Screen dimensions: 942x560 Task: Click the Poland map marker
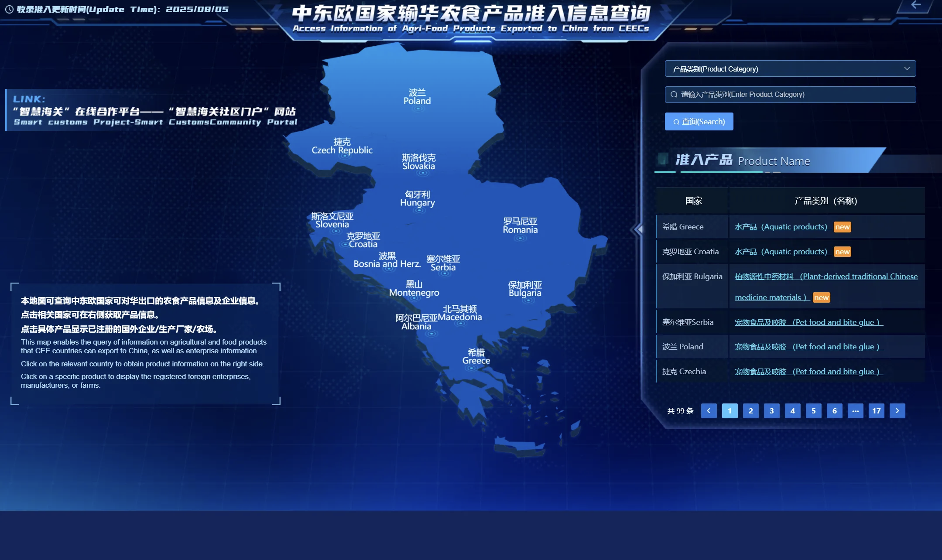coord(418,109)
